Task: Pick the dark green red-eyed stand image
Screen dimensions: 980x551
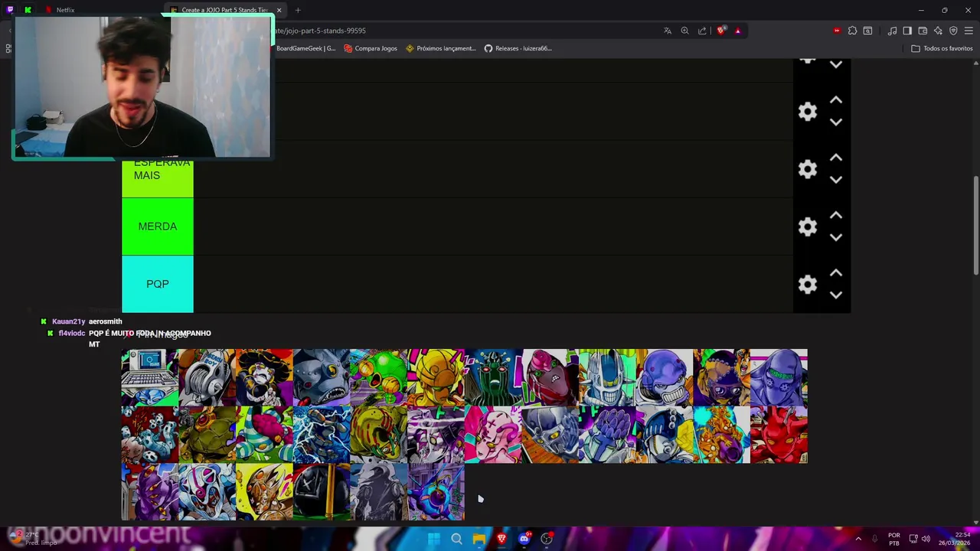Action: 493,377
